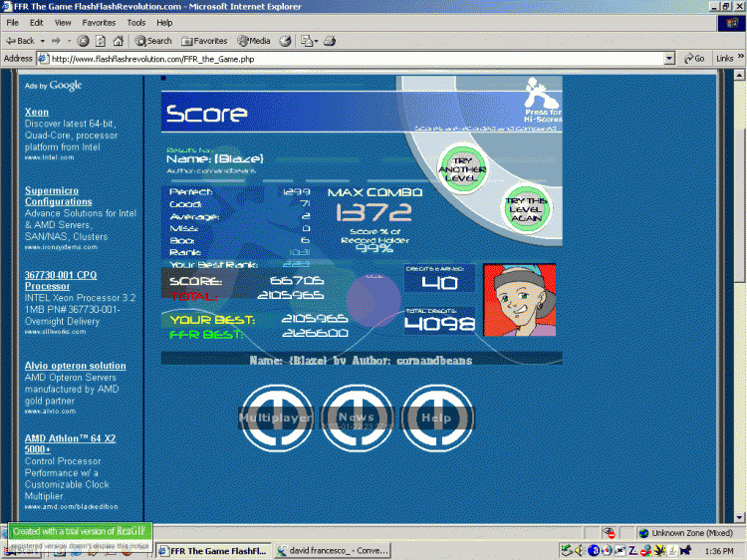Click the Refresh page toolbar icon
The height and width of the screenshot is (560, 747).
pyautogui.click(x=101, y=41)
